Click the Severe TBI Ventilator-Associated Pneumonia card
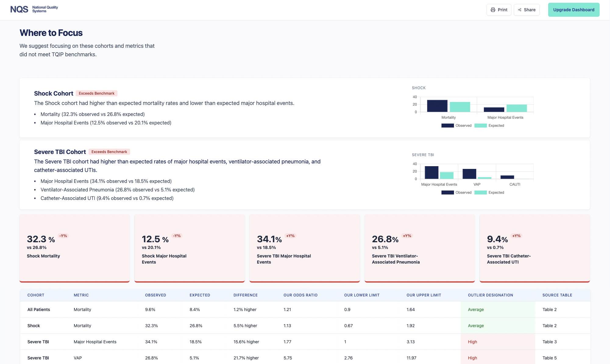 [420, 248]
